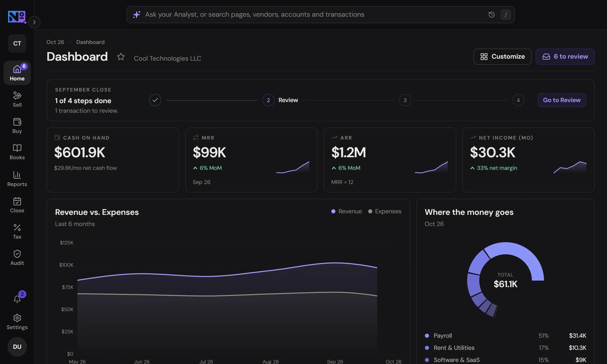The height and width of the screenshot is (364, 607).
Task: Focus the Ask your Analyst search field
Action: (x=320, y=15)
